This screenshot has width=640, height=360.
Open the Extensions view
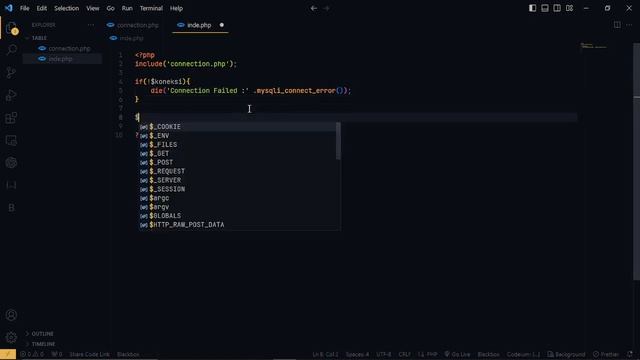click(11, 118)
